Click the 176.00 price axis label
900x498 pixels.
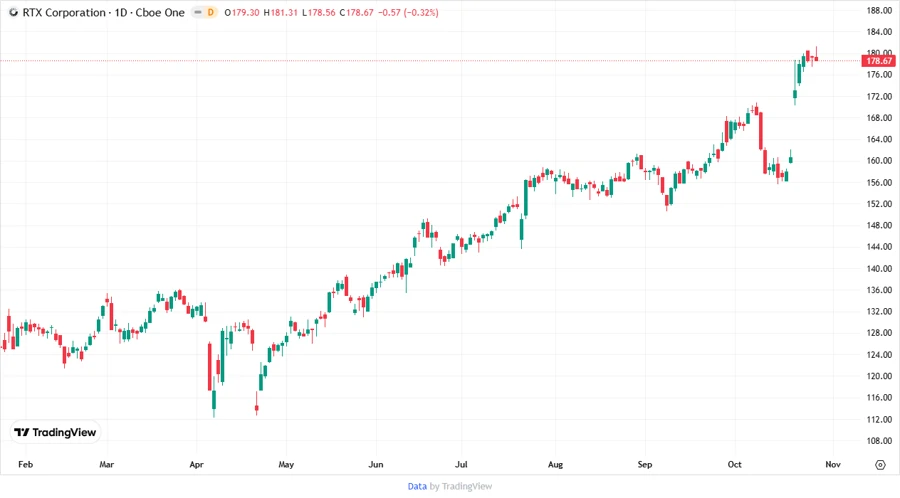click(879, 75)
